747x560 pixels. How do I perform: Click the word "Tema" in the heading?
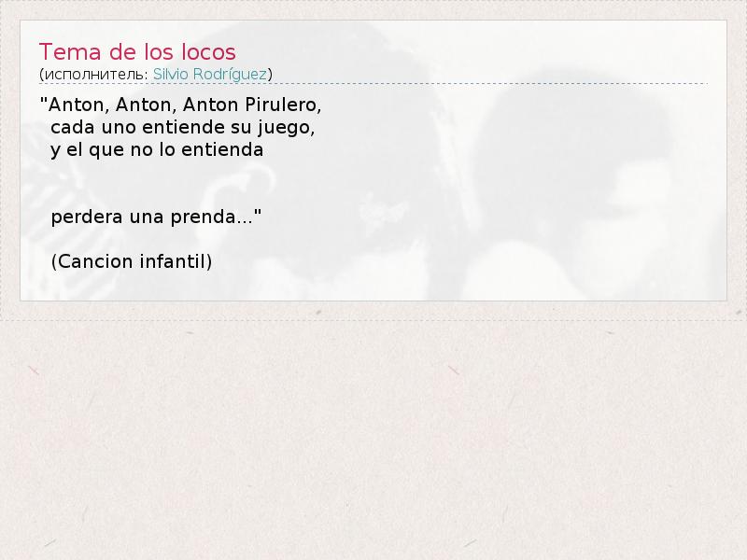tap(70, 52)
